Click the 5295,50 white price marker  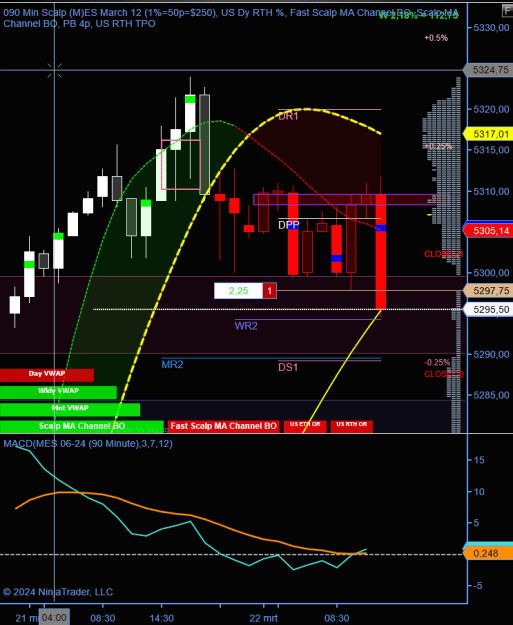click(x=487, y=309)
